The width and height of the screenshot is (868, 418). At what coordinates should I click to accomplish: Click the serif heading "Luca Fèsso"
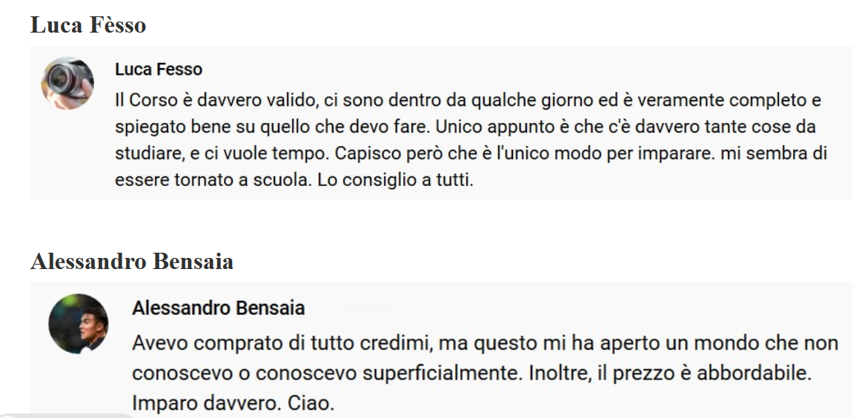pos(88,25)
